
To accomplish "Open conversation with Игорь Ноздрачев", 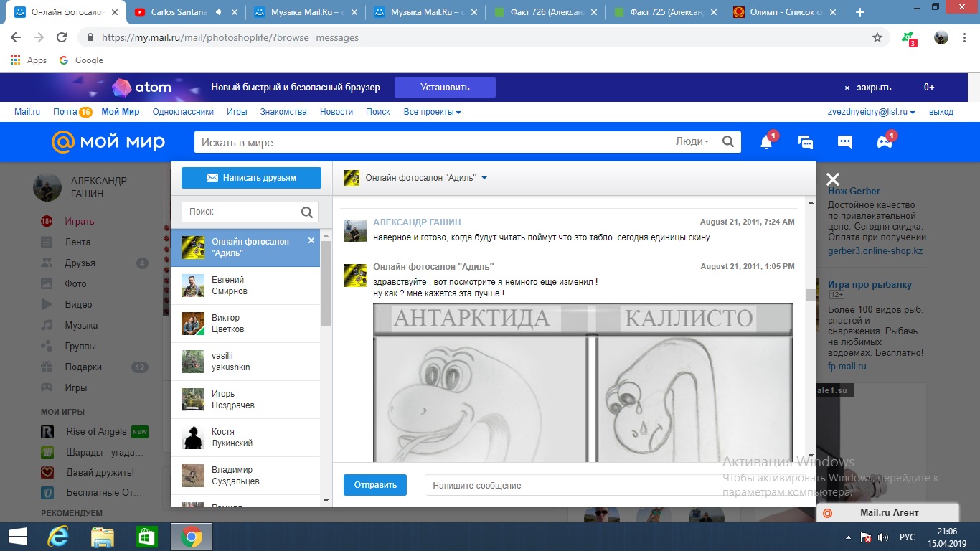I will click(245, 400).
